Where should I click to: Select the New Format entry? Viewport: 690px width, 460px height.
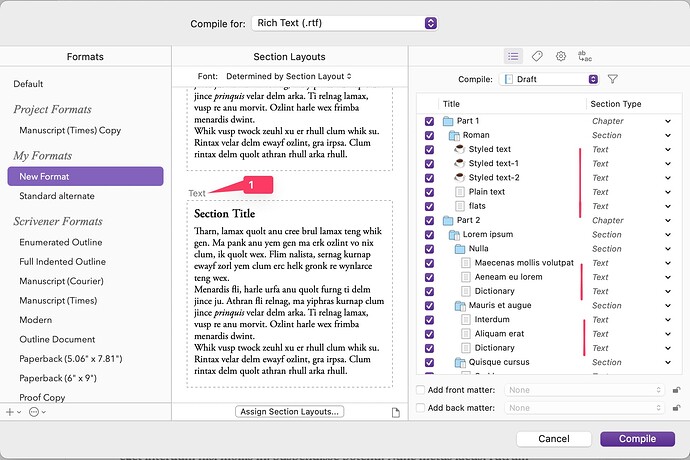tap(85, 177)
